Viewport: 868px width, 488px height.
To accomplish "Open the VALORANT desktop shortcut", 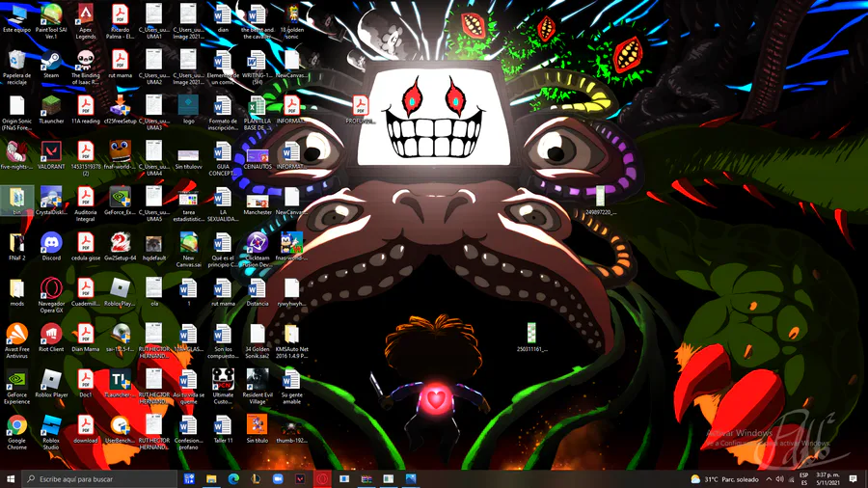I will tap(51, 156).
